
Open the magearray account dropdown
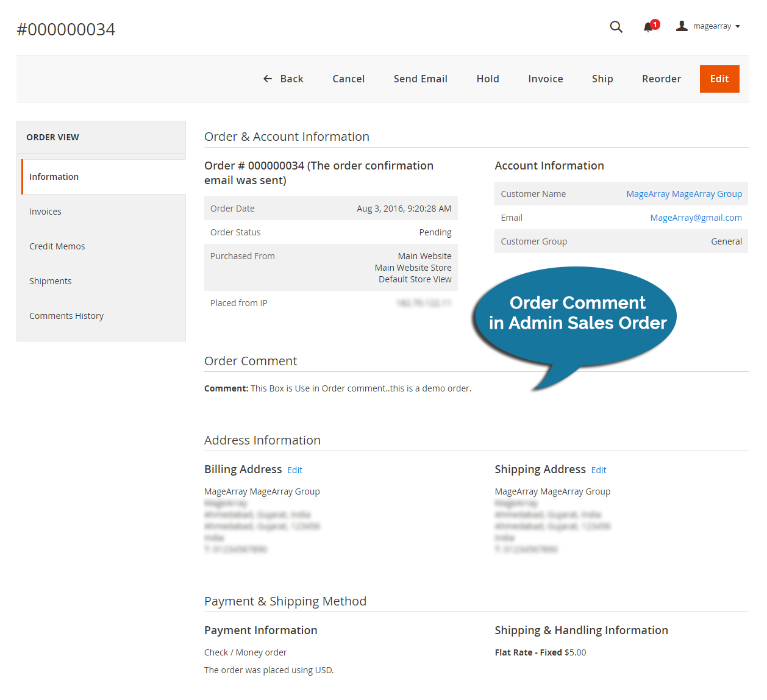point(715,26)
